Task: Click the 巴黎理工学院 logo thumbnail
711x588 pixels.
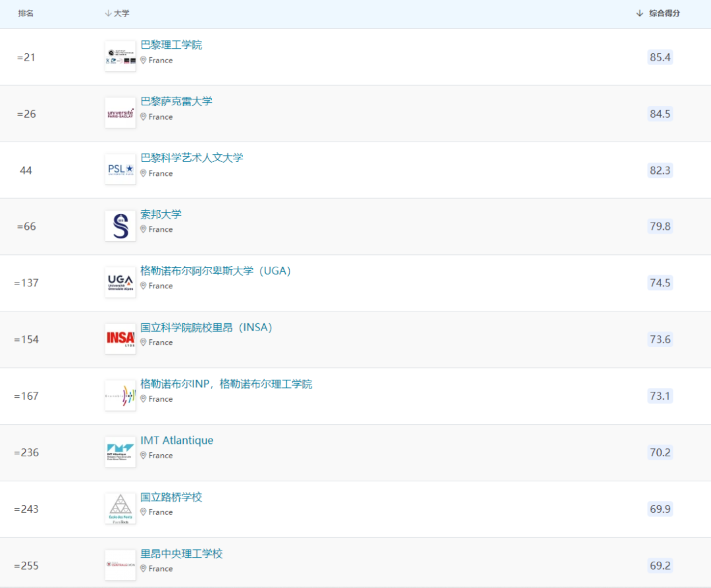Action: [x=120, y=56]
